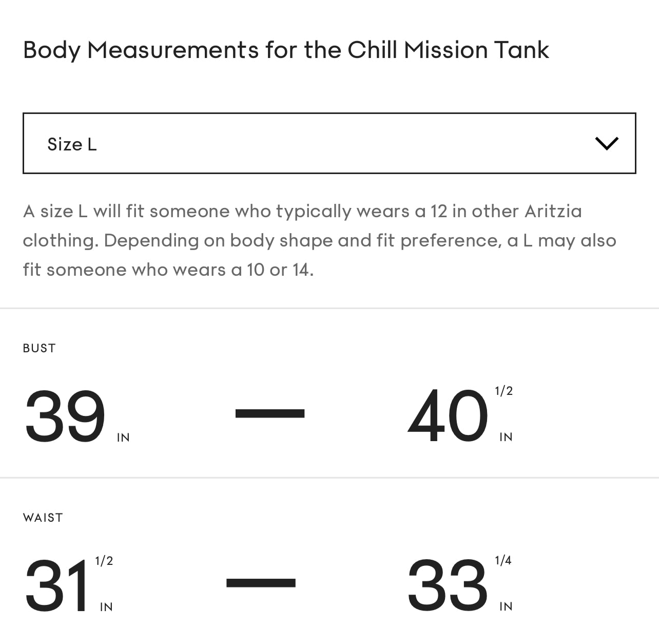Click the BUST section label
Image resolution: width=659 pixels, height=644 pixels.
pos(39,348)
